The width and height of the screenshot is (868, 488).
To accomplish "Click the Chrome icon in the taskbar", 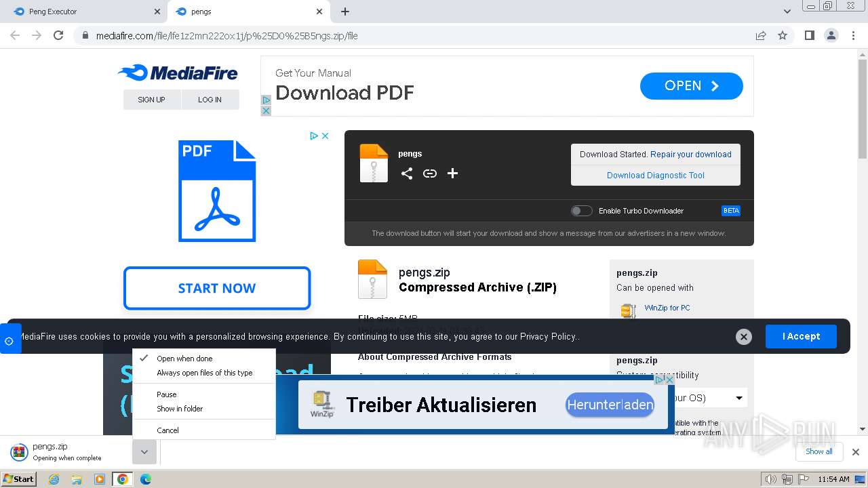I will (x=122, y=479).
